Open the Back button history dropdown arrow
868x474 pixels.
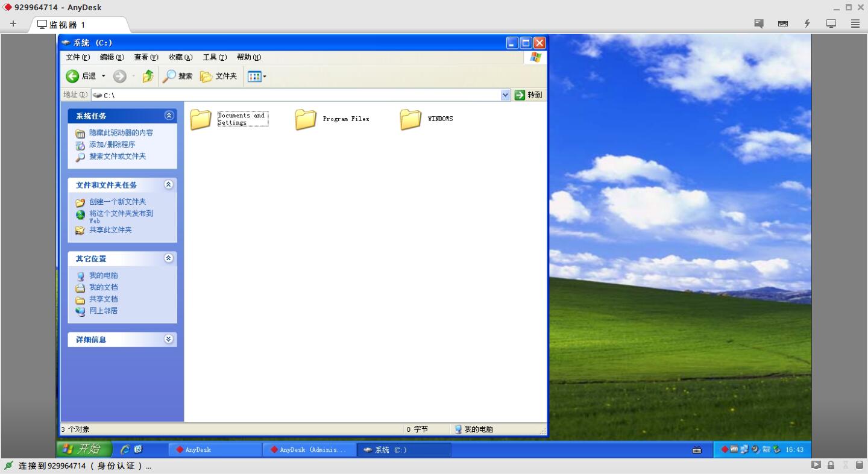coord(103,76)
